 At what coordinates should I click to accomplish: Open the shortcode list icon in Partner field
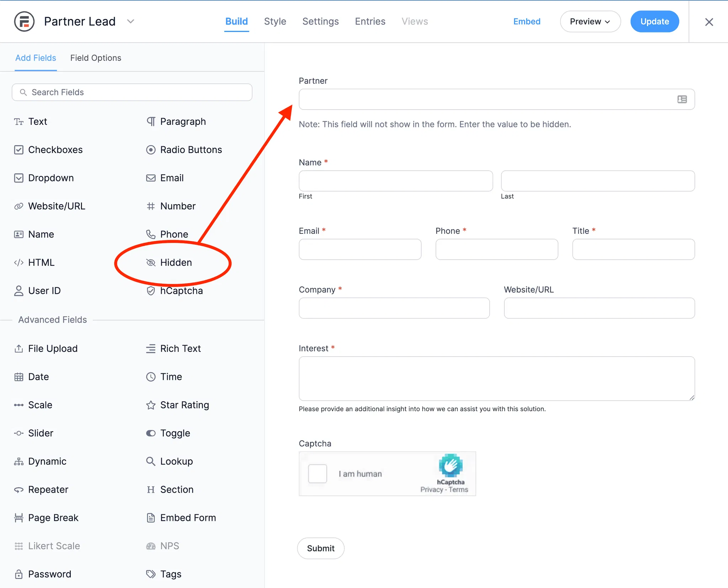[x=682, y=99]
